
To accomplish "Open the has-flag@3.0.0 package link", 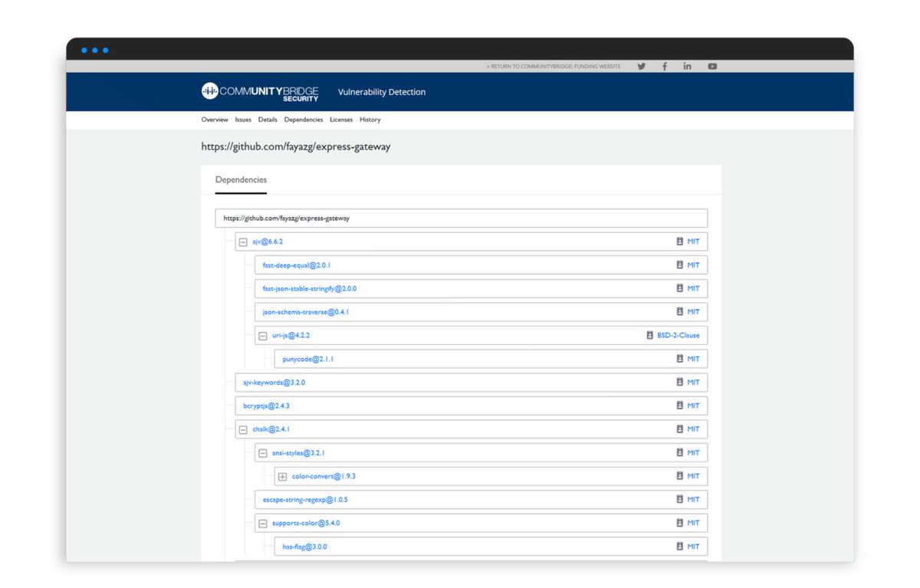I will pos(304,547).
